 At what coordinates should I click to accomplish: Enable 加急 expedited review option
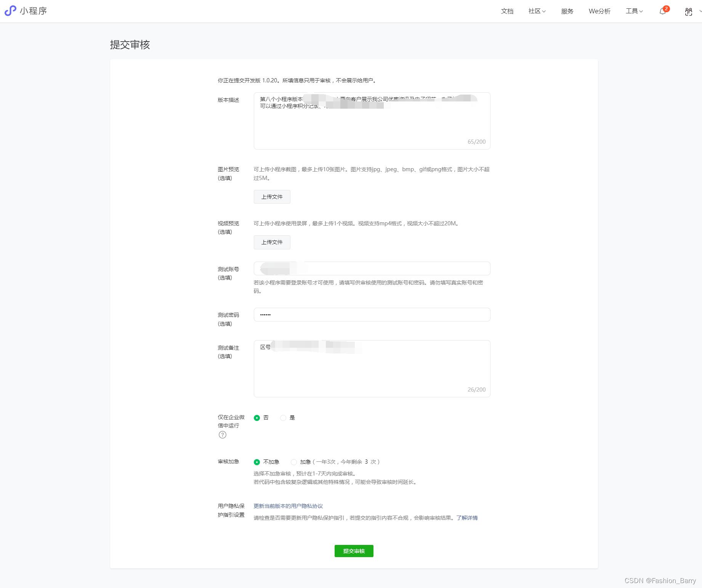click(x=294, y=462)
